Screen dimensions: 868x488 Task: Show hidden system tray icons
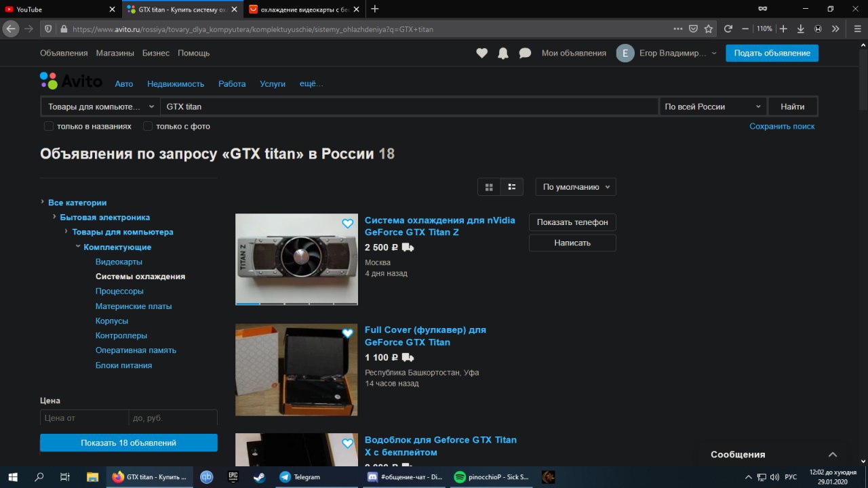(749, 477)
